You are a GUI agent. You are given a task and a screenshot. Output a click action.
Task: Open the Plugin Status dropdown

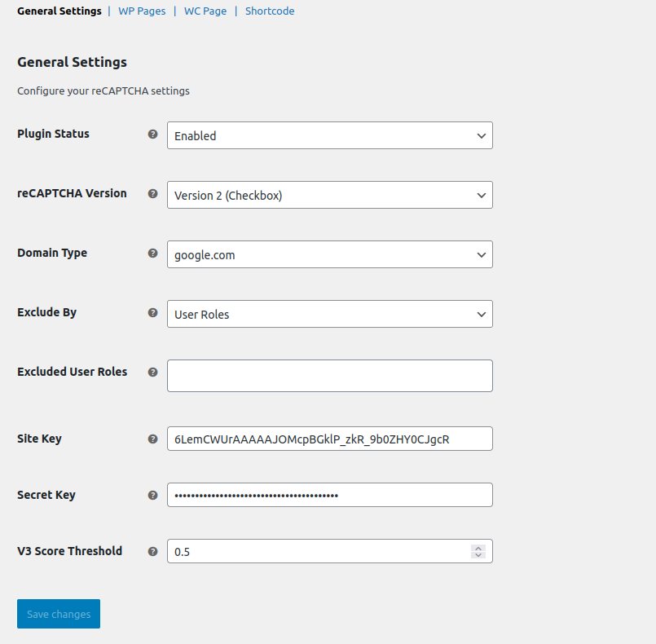[x=329, y=135]
